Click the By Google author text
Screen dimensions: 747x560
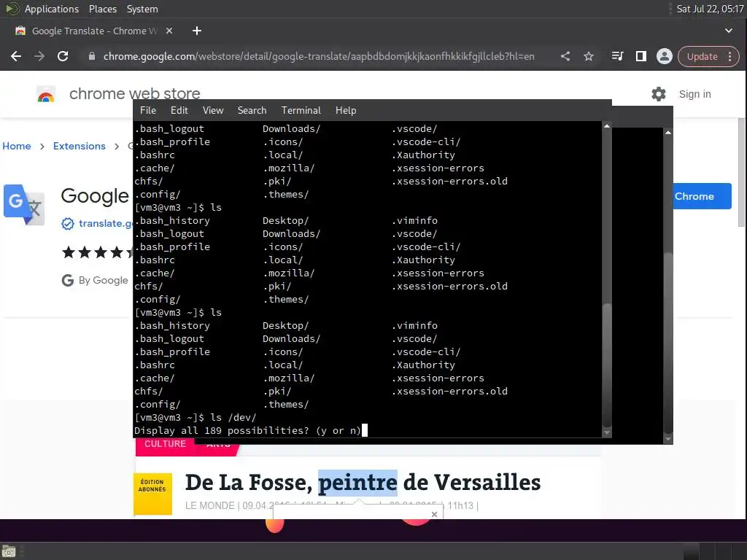coord(103,280)
